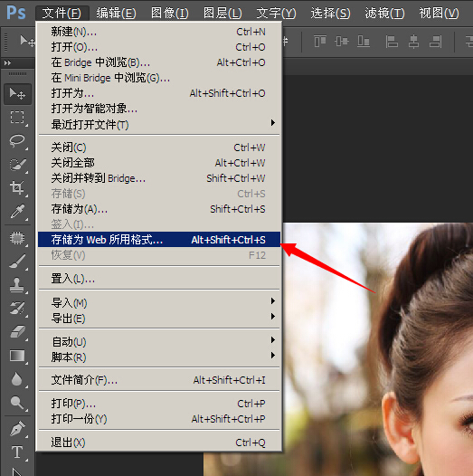Choose 存储为(A)... from File menu
The height and width of the screenshot is (476, 473).
[158, 209]
